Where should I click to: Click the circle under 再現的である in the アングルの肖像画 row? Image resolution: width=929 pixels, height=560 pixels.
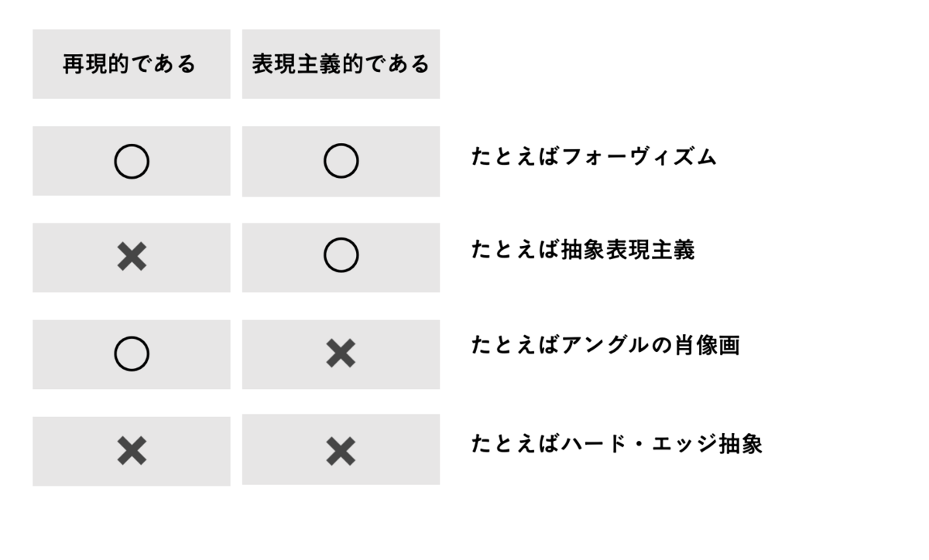coord(132,354)
